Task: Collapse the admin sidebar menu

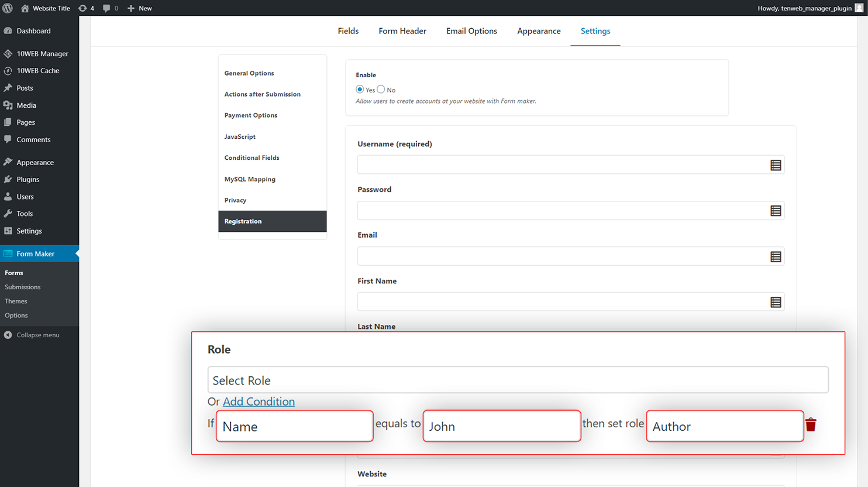Action: (x=37, y=335)
